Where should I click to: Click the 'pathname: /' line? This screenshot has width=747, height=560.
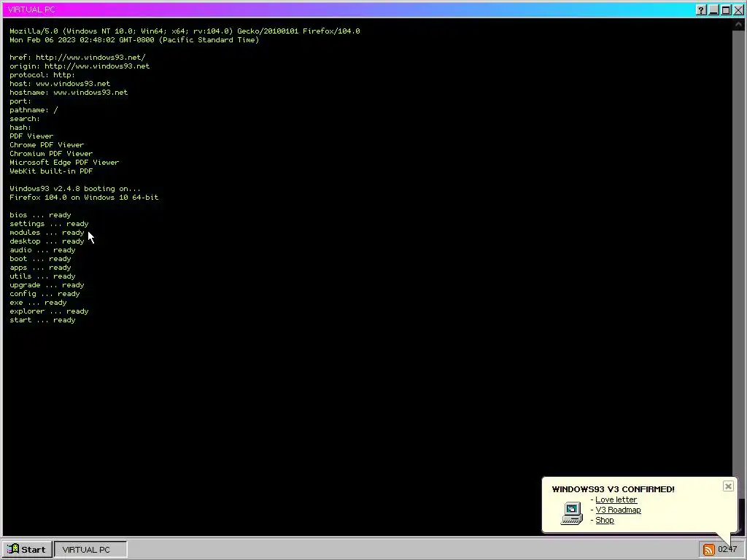point(34,110)
